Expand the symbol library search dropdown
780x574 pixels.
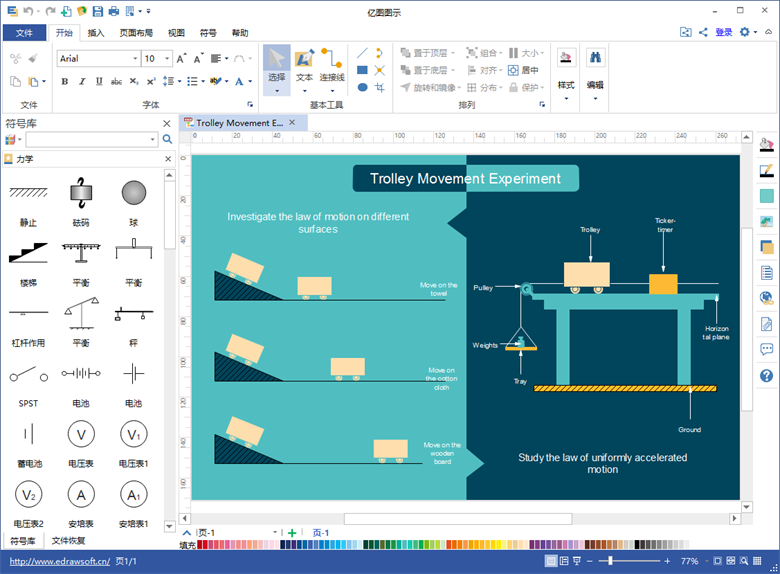coord(153,139)
